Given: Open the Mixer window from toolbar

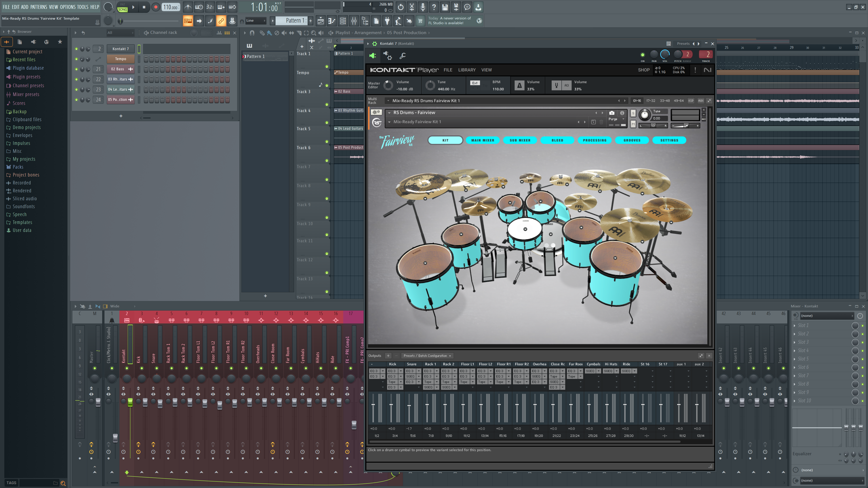Looking at the screenshot, I should point(354,21).
